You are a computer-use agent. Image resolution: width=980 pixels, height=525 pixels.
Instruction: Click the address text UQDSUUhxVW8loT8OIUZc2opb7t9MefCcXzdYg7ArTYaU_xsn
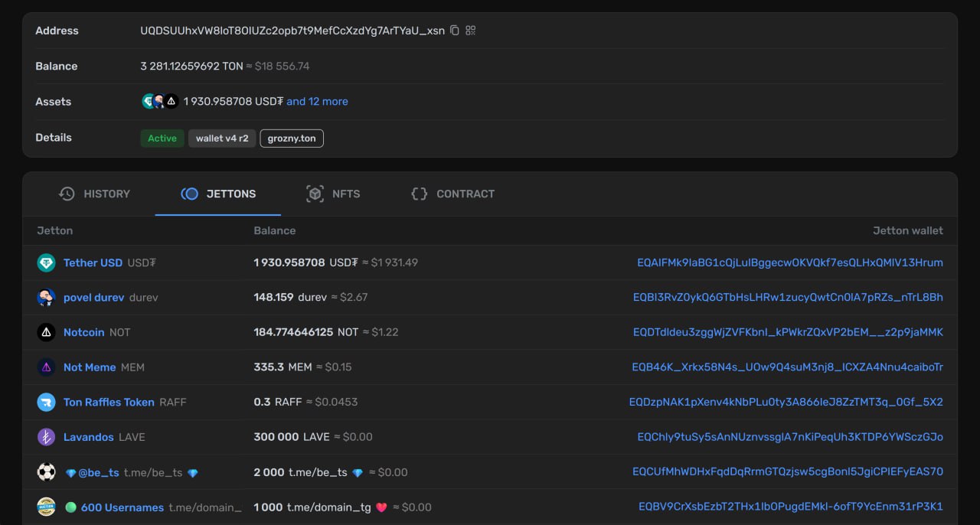(292, 31)
